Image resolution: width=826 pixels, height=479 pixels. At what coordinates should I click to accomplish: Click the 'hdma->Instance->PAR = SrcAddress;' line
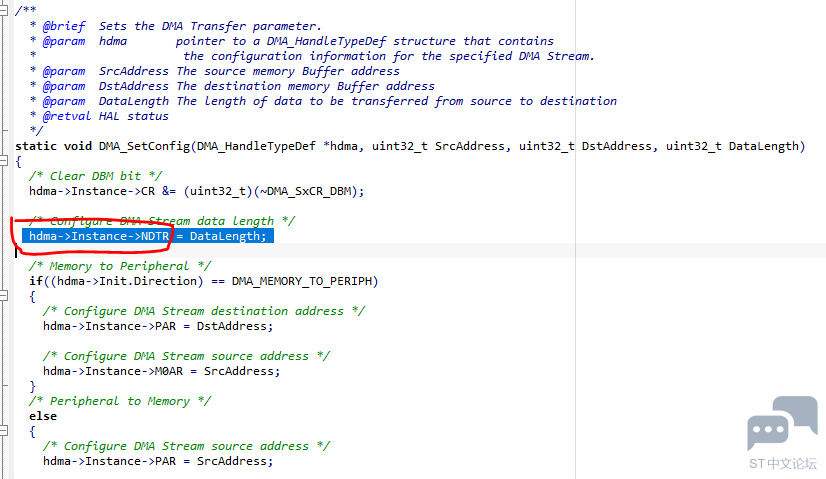point(158,461)
